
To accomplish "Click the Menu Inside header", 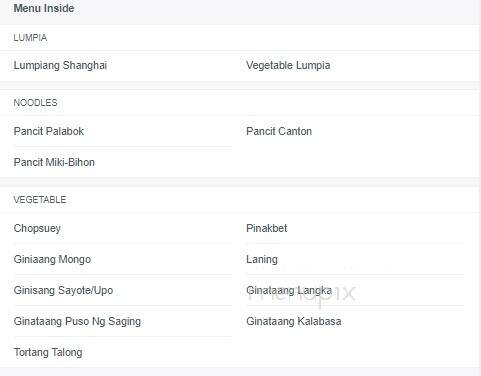I will tap(44, 8).
